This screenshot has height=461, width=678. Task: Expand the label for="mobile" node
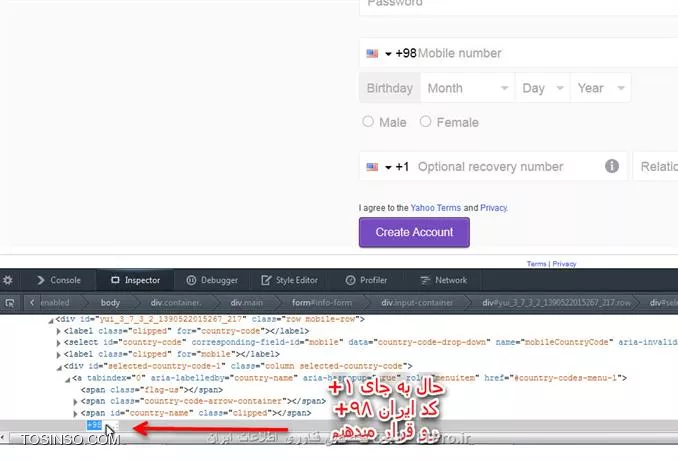[58, 355]
